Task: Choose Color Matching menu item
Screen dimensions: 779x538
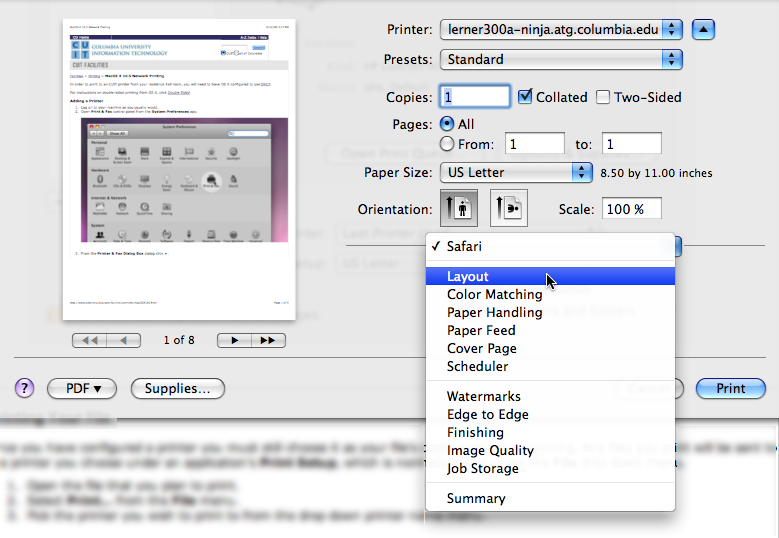Action: coord(550,294)
